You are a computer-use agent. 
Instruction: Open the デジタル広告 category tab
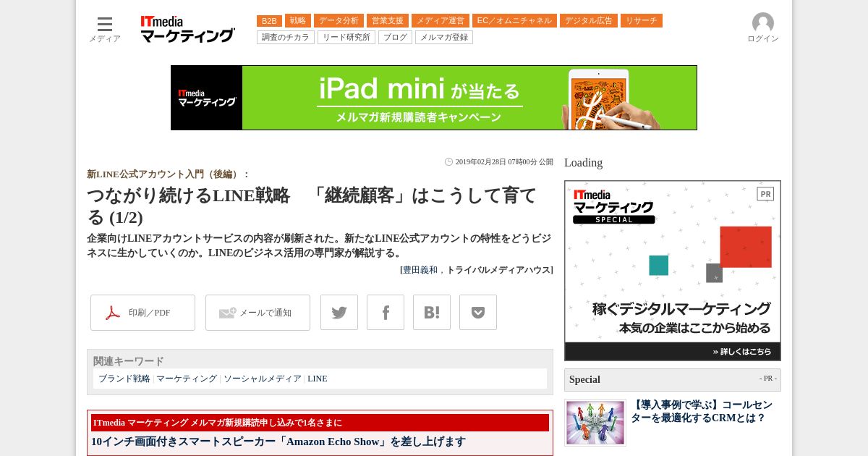coord(589,21)
